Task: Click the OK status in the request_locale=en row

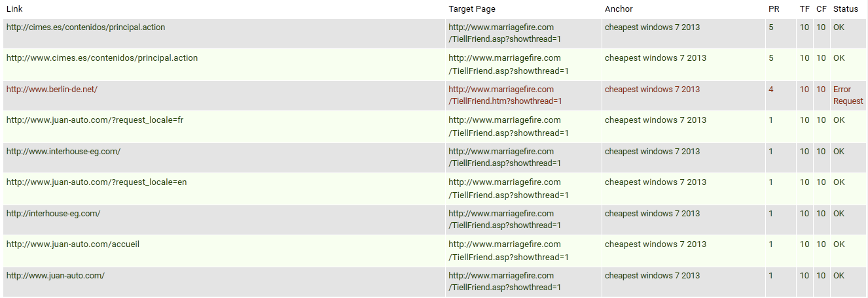Action: [839, 182]
